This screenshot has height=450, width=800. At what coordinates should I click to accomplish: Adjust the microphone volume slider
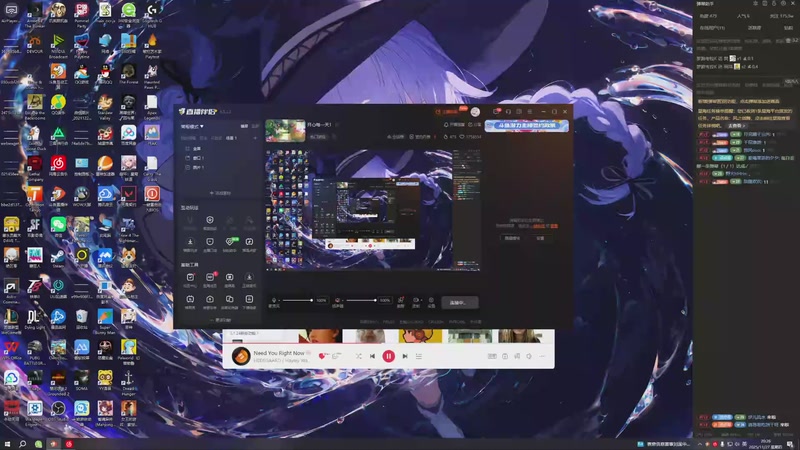(297, 300)
